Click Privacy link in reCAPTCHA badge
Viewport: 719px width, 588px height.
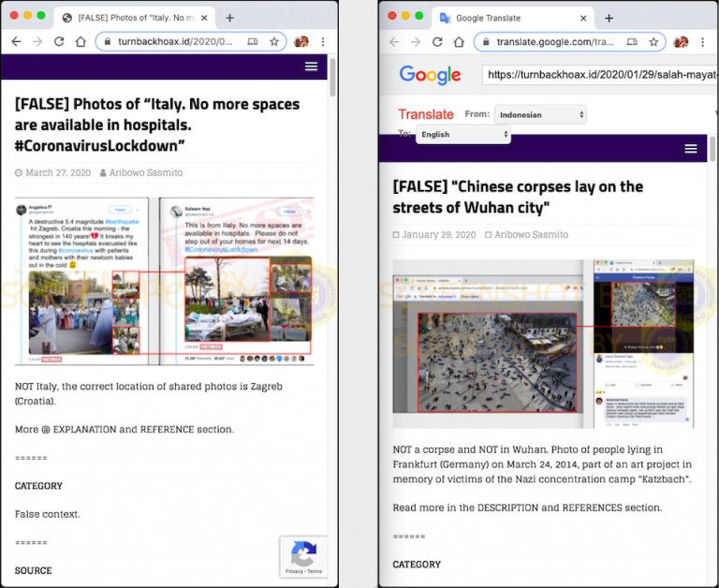point(294,571)
